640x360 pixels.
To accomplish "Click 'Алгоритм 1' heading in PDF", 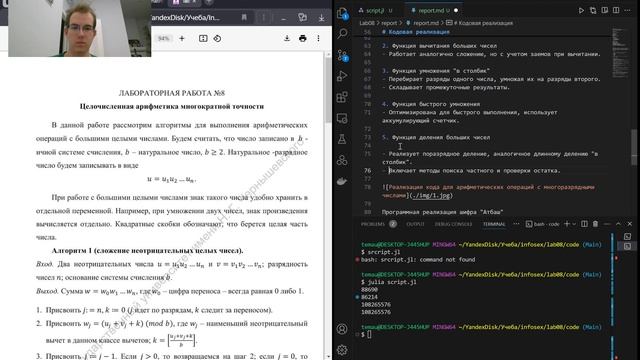I will tap(147, 251).
